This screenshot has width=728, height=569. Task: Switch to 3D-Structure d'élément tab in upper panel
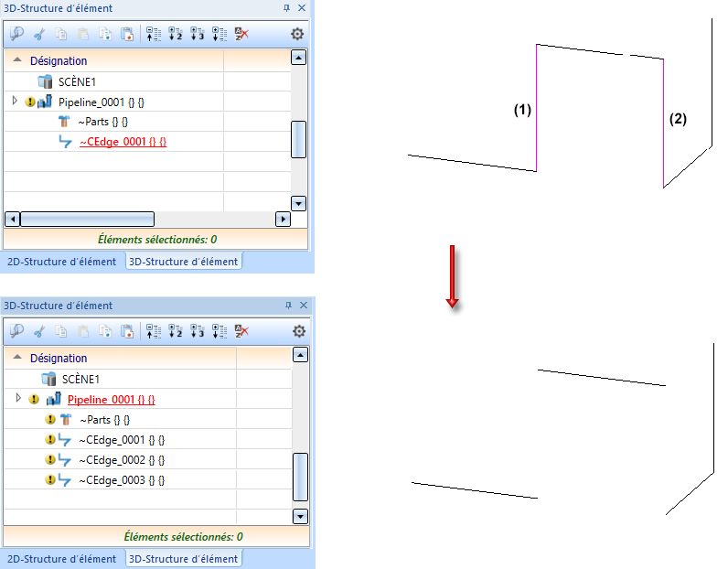pyautogui.click(x=184, y=262)
